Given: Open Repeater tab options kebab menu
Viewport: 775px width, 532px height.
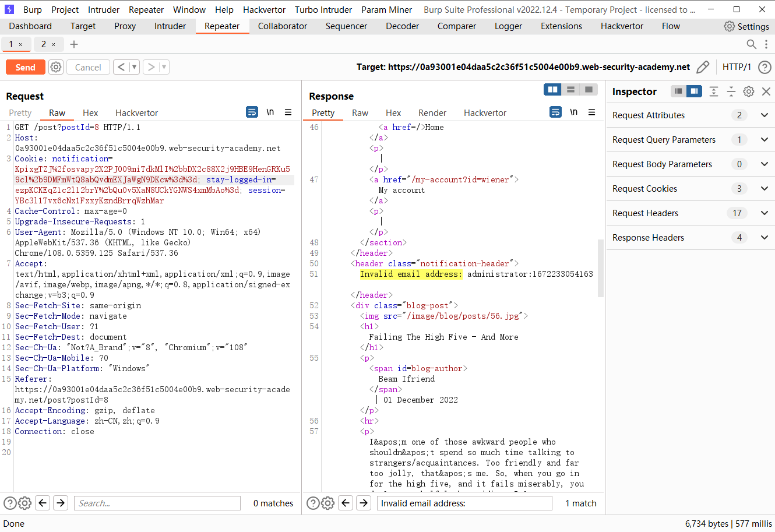Looking at the screenshot, I should coord(766,44).
